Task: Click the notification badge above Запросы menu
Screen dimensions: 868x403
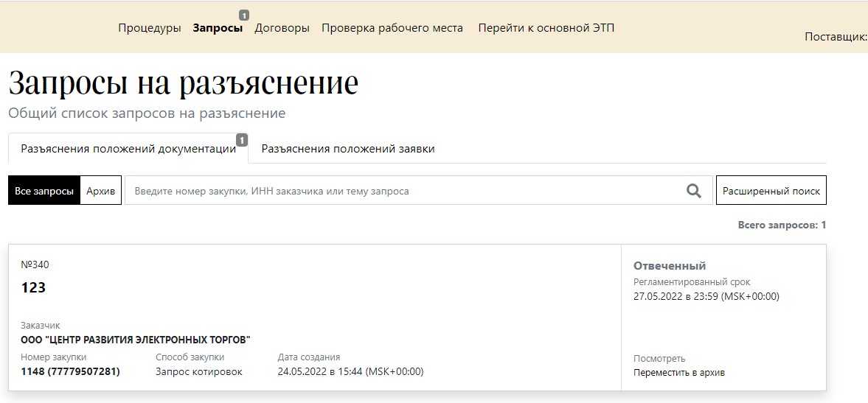Action: click(x=243, y=15)
